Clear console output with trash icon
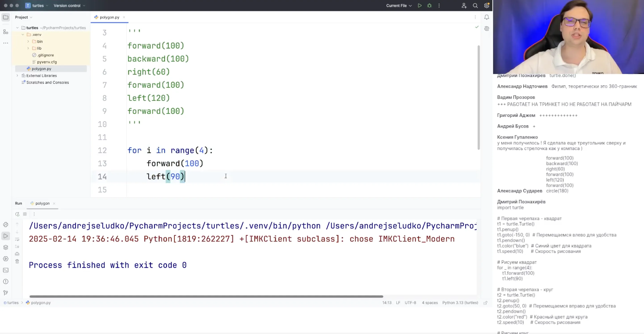The image size is (644, 334). (x=17, y=261)
